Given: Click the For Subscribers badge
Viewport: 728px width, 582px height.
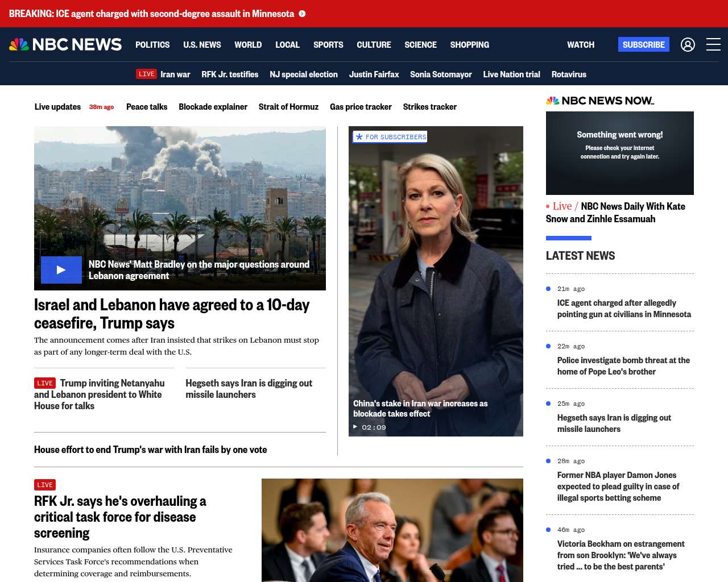Looking at the screenshot, I should tap(390, 137).
